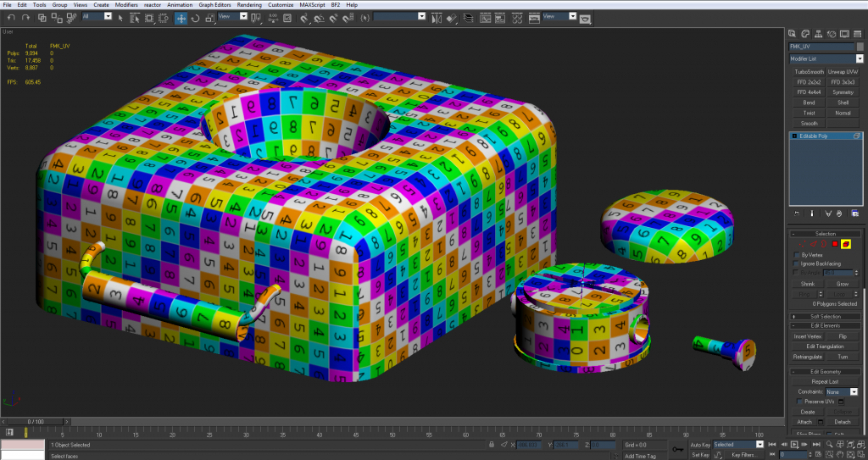Activate the Rotate tool icon
This screenshot has height=460, width=868.
coord(196,17)
